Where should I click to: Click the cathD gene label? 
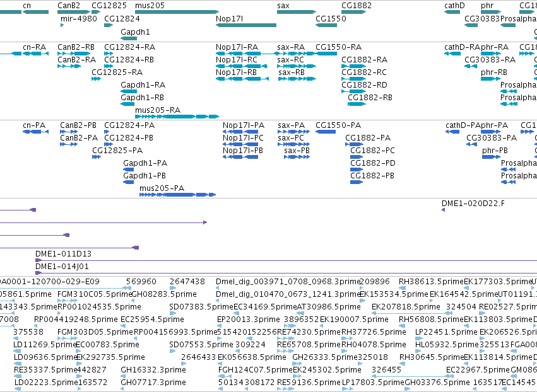click(454, 6)
